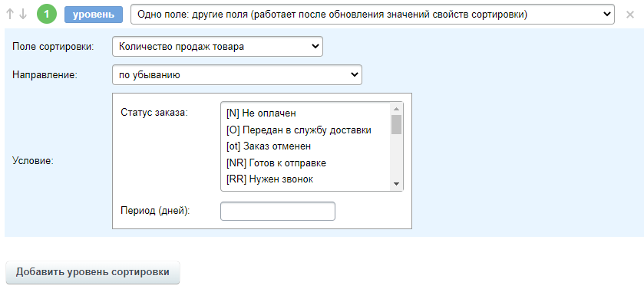Click the status list scrollbar thumb

coord(396,125)
